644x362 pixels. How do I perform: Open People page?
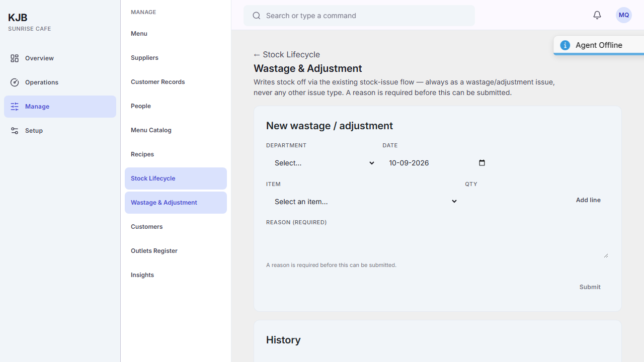(x=176, y=106)
